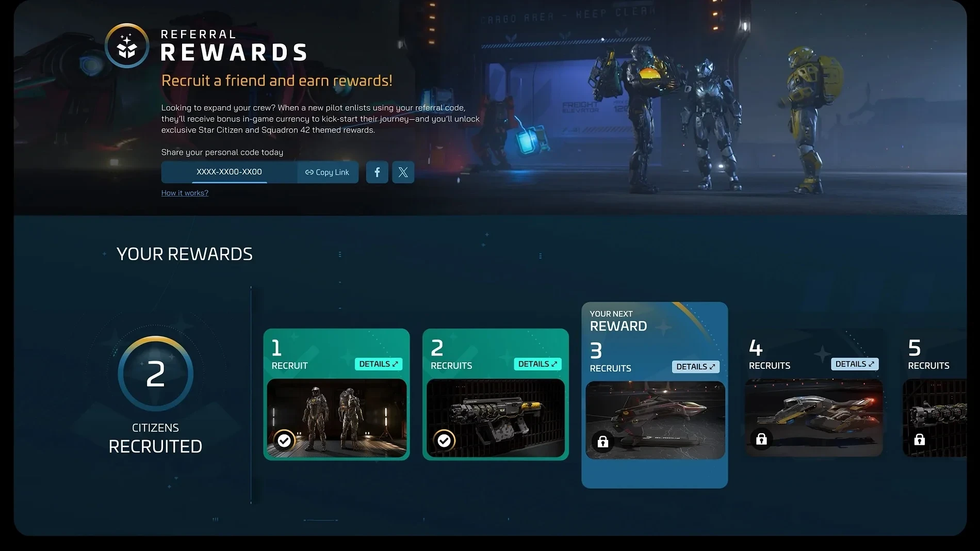This screenshot has height=551, width=980.
Task: Click the Facebook share icon
Action: click(377, 172)
